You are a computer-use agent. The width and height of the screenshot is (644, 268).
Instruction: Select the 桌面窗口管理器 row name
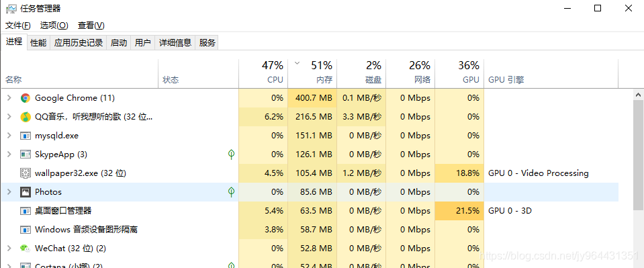point(63,211)
